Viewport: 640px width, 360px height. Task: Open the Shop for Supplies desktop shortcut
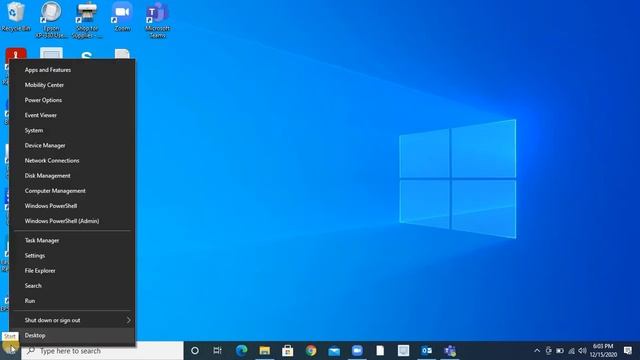coord(87,20)
